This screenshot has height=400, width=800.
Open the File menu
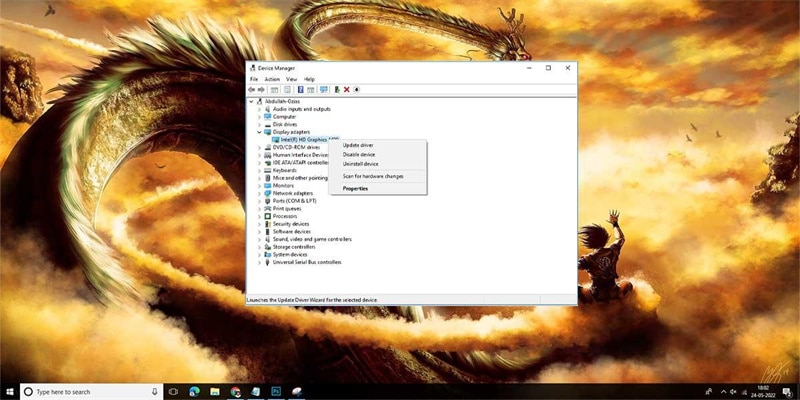tap(254, 80)
